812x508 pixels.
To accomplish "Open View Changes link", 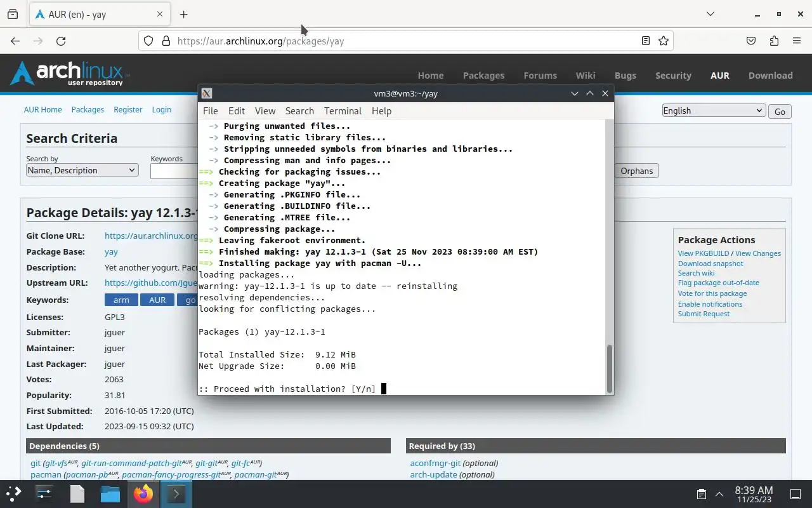I will point(758,253).
